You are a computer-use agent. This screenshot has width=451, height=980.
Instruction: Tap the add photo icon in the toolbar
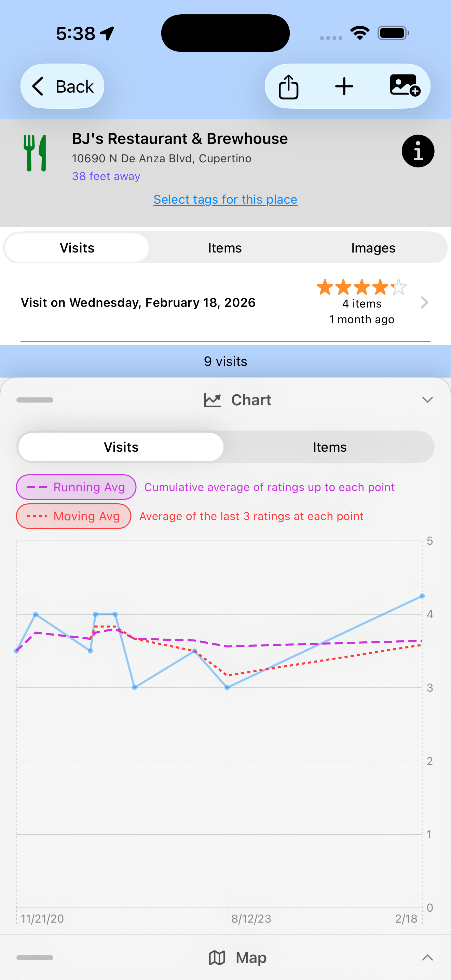(405, 86)
